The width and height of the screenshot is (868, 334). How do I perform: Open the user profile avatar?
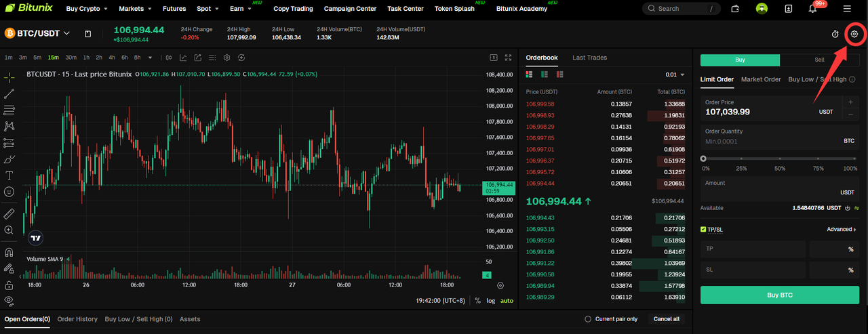pyautogui.click(x=762, y=9)
